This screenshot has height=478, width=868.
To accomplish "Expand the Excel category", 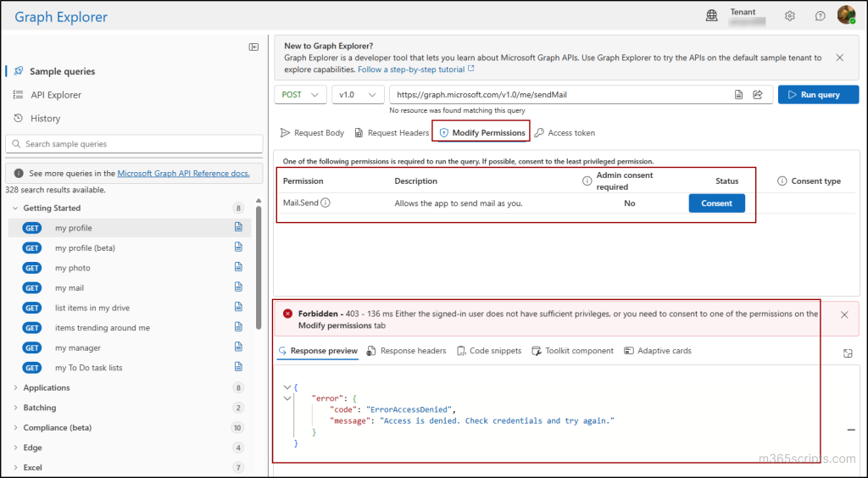I will (x=15, y=467).
